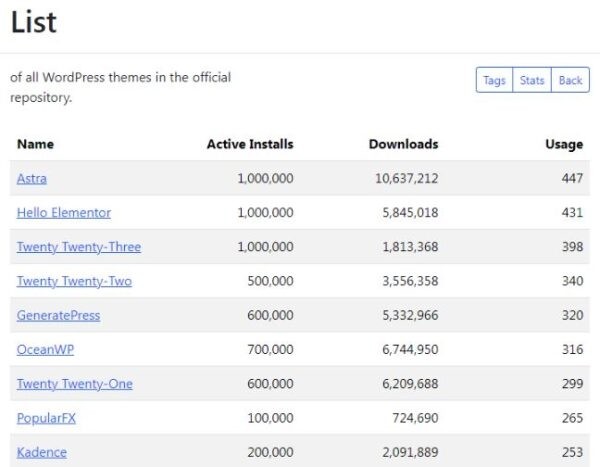Click the Active Installs column header
The height and width of the screenshot is (467, 600).
(250, 144)
